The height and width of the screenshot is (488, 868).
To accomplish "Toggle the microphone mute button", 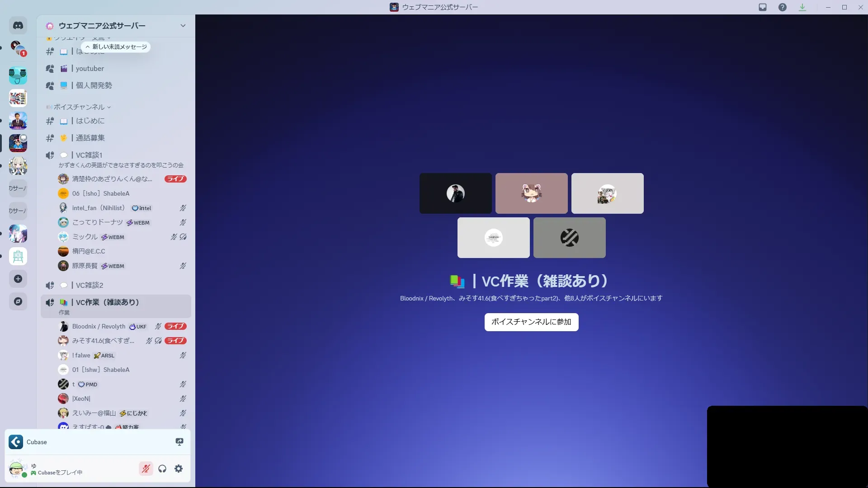I will [146, 469].
